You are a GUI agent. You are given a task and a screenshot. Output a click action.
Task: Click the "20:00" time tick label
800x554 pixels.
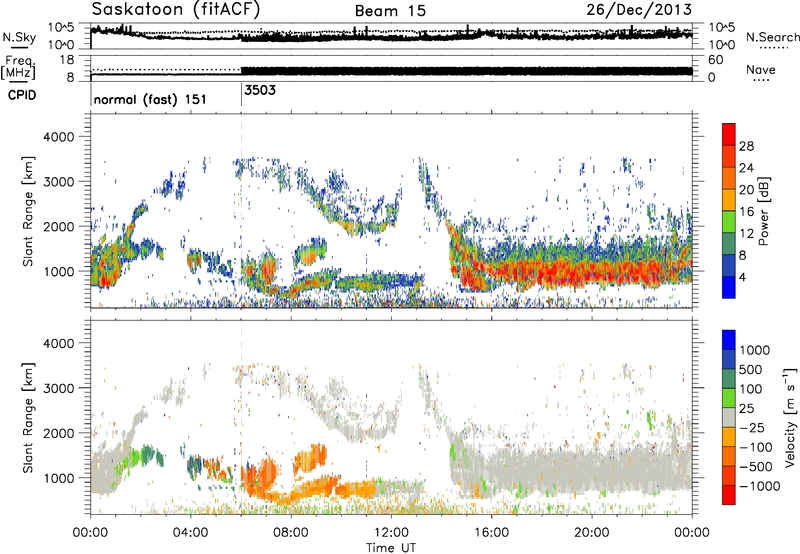591,533
